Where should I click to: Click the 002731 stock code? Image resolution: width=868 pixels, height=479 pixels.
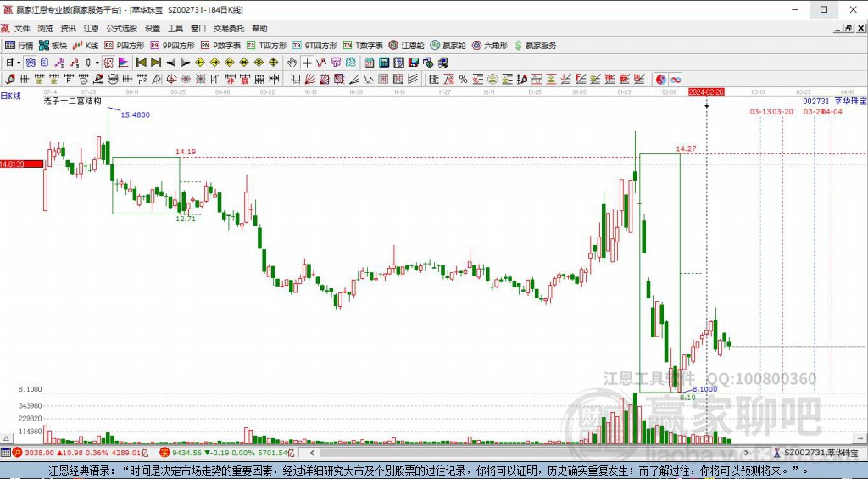816,102
